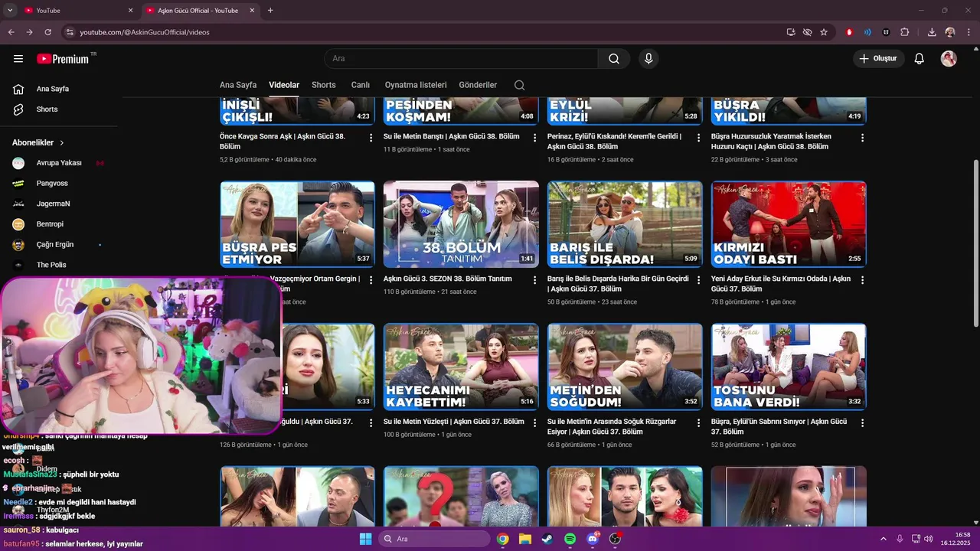The image size is (980, 551).
Task: Click the install app icon in address bar
Action: (791, 32)
